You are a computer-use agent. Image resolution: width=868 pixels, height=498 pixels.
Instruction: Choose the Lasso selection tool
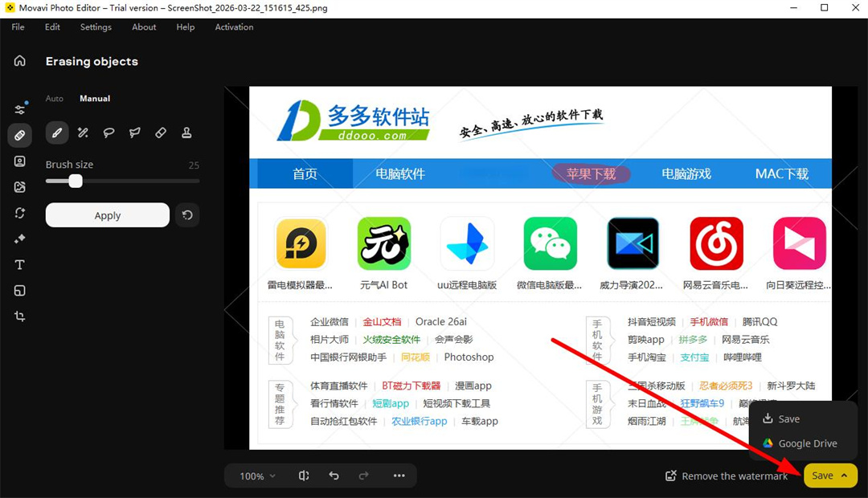point(109,133)
